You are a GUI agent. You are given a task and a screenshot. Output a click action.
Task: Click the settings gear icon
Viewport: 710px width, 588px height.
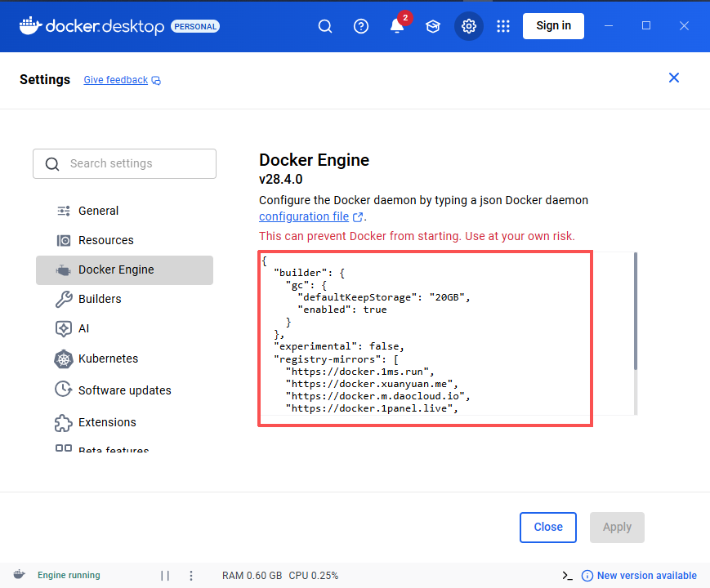click(x=469, y=26)
